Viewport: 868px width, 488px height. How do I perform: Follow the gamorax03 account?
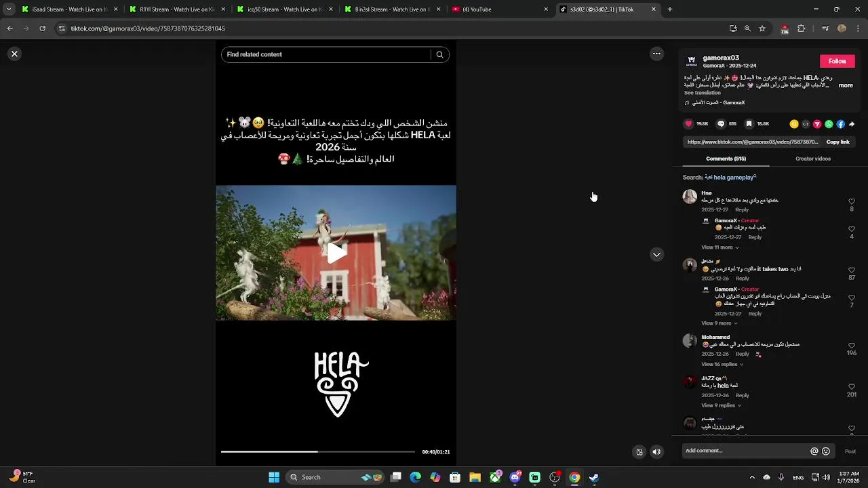(837, 61)
